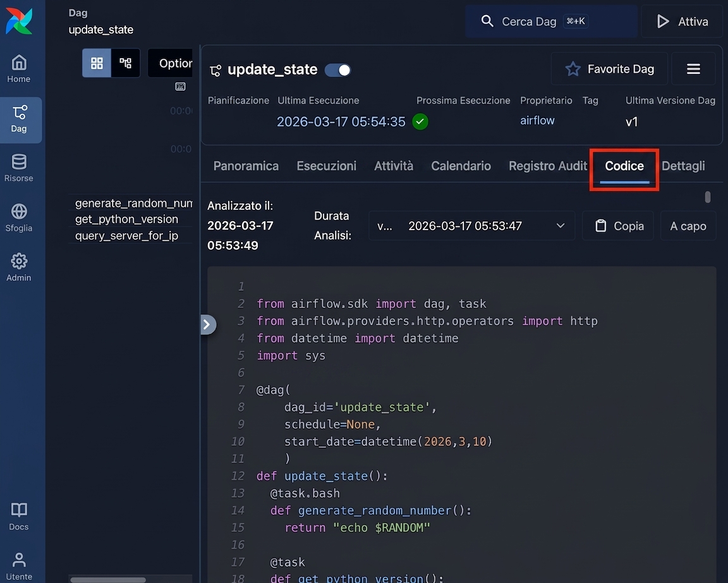Switch to Attività tab
Viewport: 728px width, 583px height.
click(394, 166)
